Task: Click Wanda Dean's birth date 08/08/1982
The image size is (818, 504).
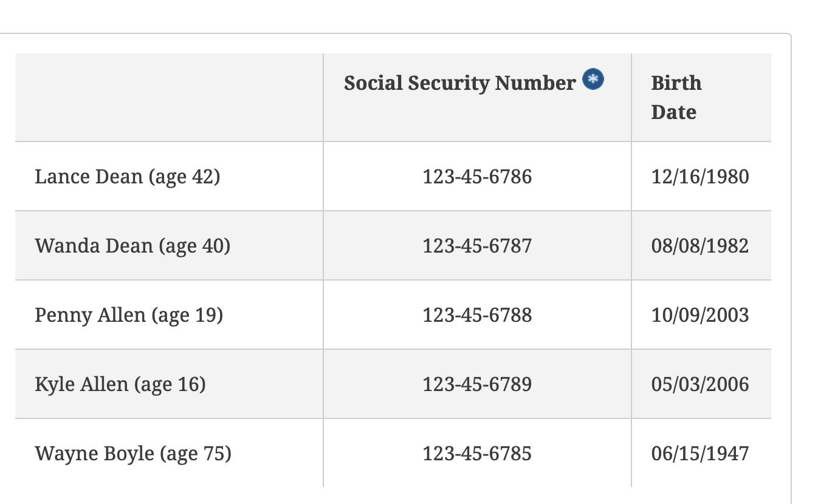Action: coord(700,246)
